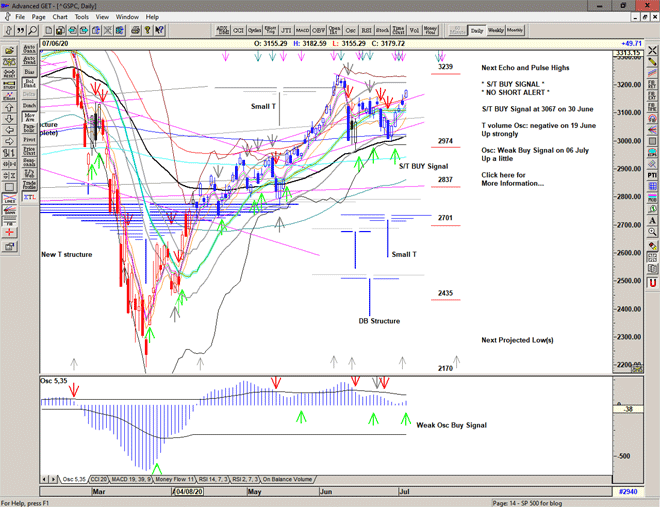Open the Chart menu
The height and width of the screenshot is (507, 660).
coord(60,17)
